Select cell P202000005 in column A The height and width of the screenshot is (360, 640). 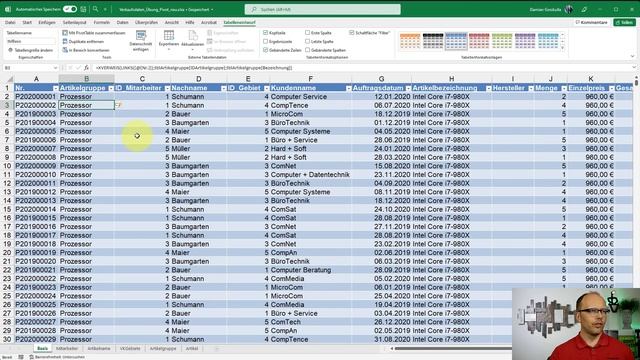coord(36,131)
